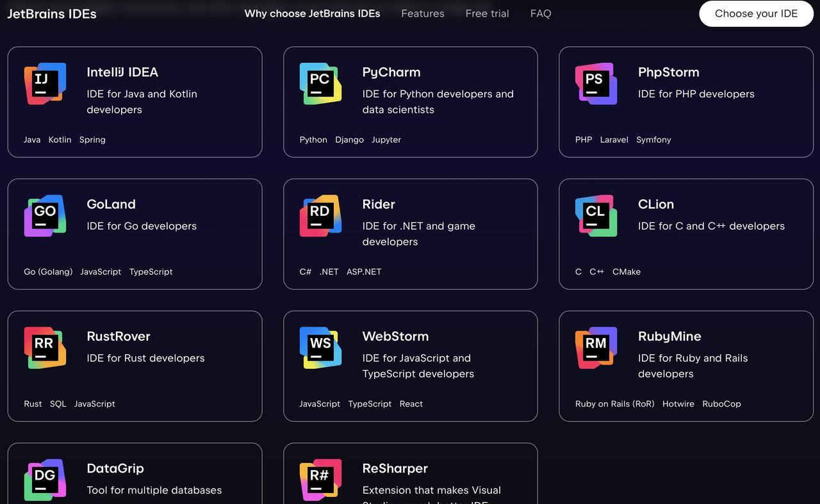Click the CMake tag
The width and height of the screenshot is (820, 504).
[x=627, y=272]
